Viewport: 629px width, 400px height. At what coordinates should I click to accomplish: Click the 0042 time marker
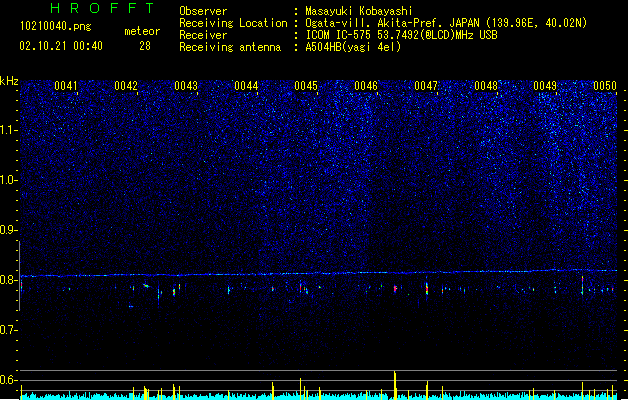tap(126, 86)
